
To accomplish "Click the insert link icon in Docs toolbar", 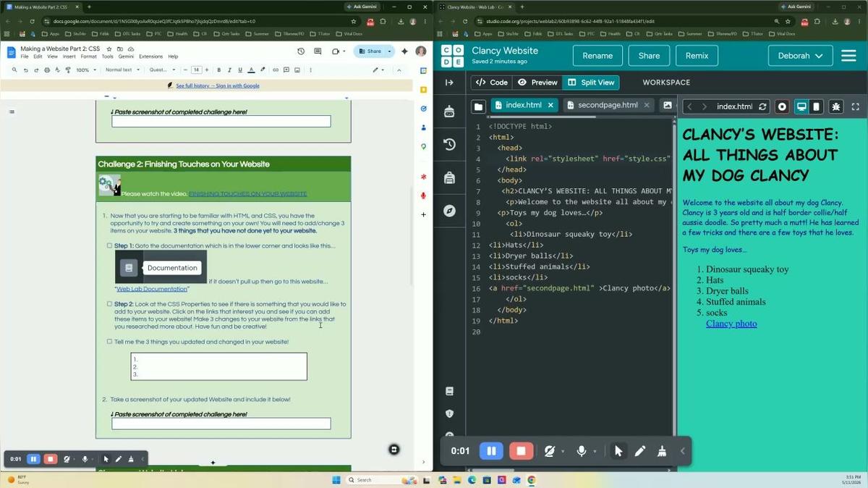I will tap(276, 70).
